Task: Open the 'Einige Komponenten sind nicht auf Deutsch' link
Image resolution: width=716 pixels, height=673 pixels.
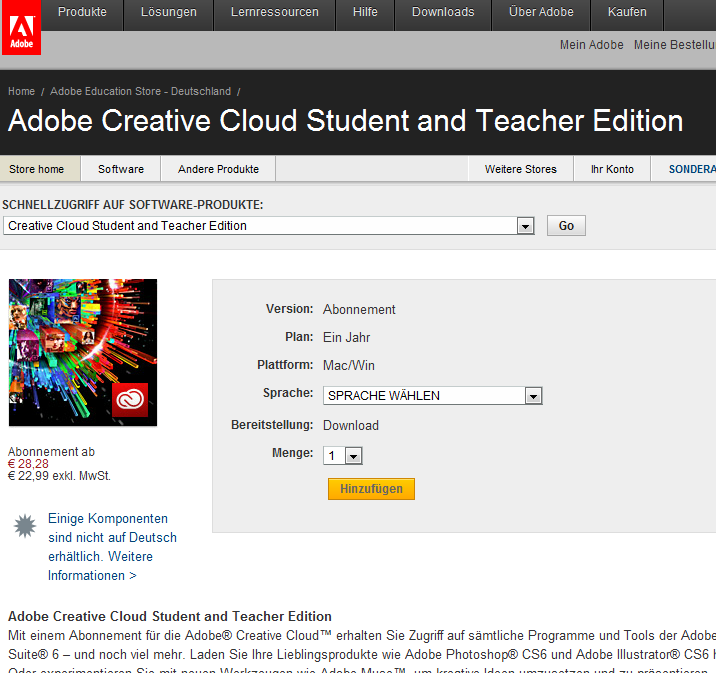Action: [112, 547]
